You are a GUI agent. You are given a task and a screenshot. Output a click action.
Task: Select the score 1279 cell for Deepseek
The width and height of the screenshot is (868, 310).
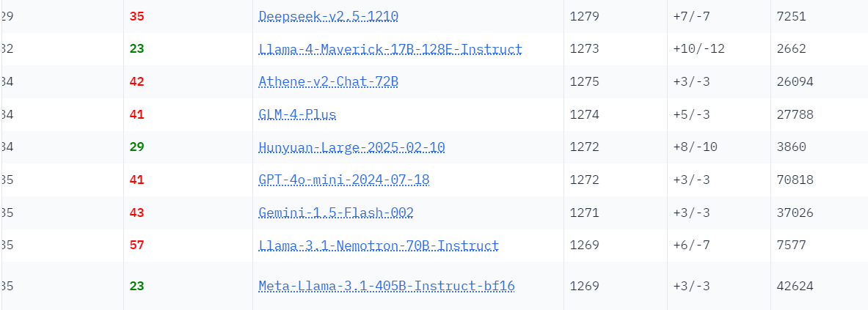point(585,17)
